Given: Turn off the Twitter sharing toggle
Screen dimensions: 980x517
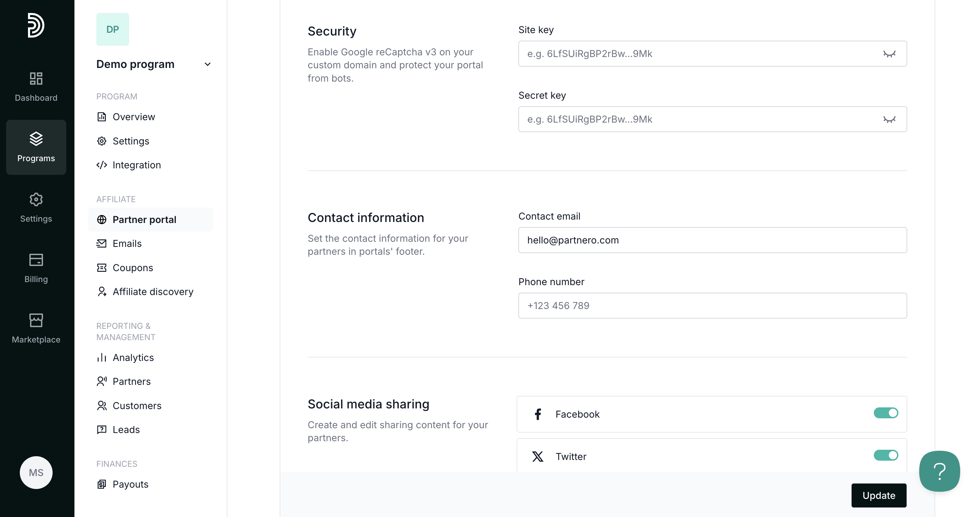Looking at the screenshot, I should click(x=886, y=455).
